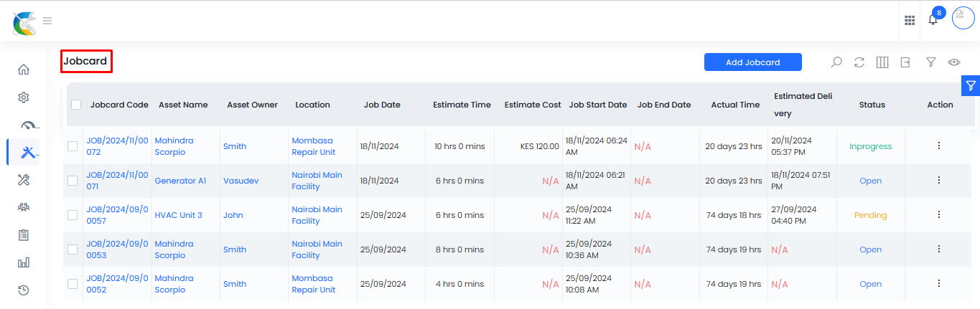This screenshot has height=309, width=980.
Task: Toggle the eye view icon
Action: [x=954, y=62]
